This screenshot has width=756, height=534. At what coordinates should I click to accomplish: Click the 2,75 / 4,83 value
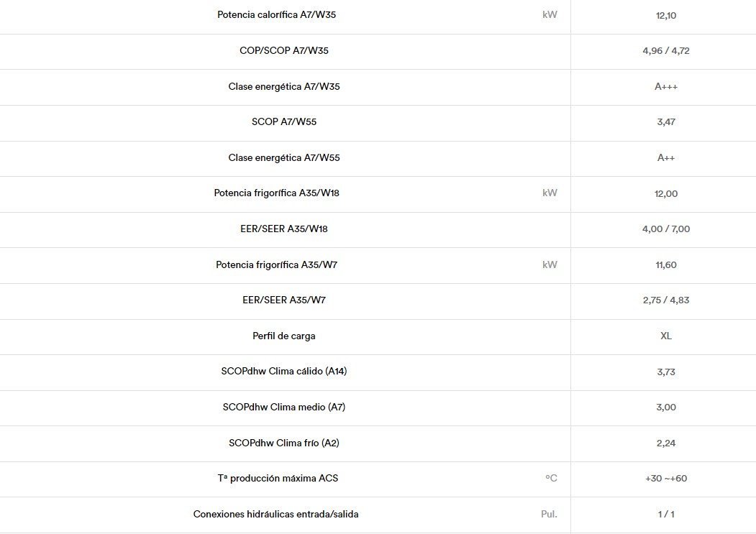pos(666,300)
